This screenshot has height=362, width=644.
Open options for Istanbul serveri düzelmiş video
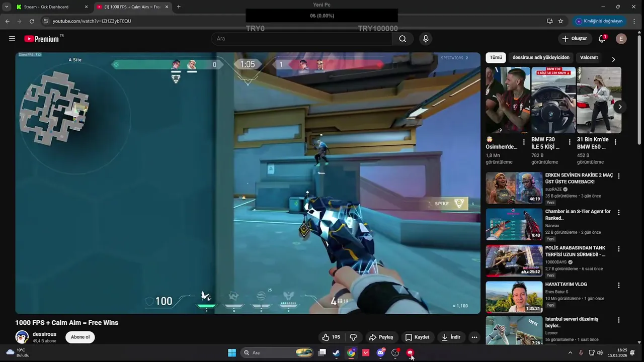[619, 320]
